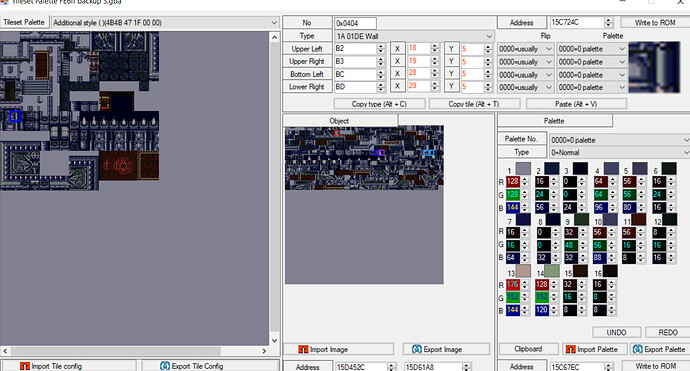Click the Paste (Alt + V) button
This screenshot has height=371, width=690.
[x=576, y=104]
